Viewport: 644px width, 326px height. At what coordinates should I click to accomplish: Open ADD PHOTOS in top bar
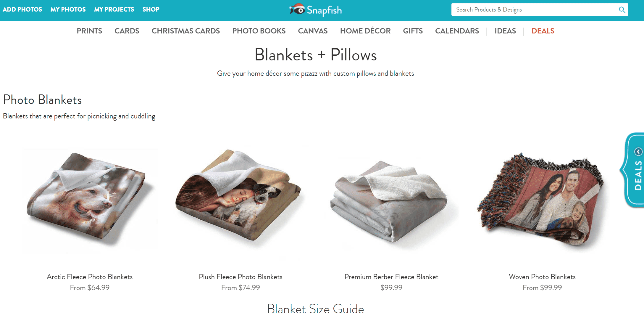click(x=22, y=9)
